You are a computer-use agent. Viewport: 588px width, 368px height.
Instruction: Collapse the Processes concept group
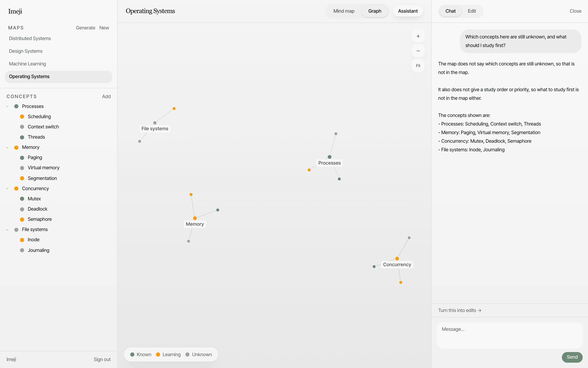[x=7, y=106]
